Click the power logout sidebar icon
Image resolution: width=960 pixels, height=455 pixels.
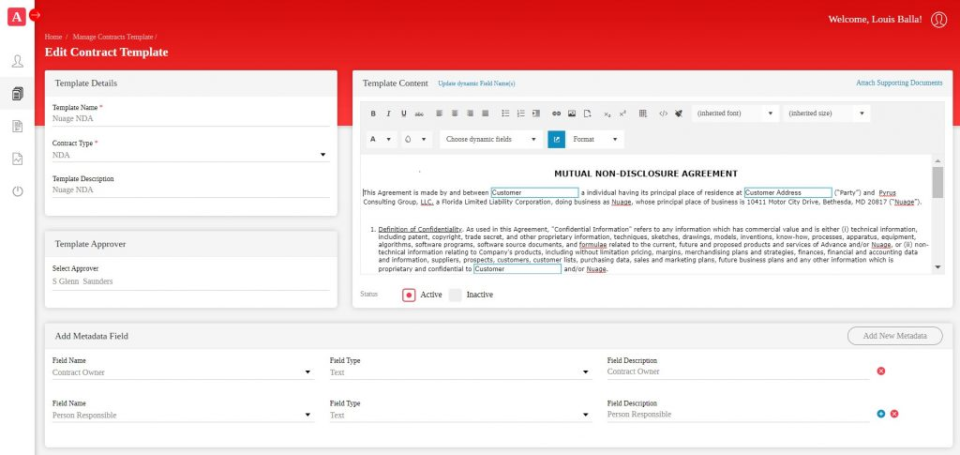coord(17,191)
